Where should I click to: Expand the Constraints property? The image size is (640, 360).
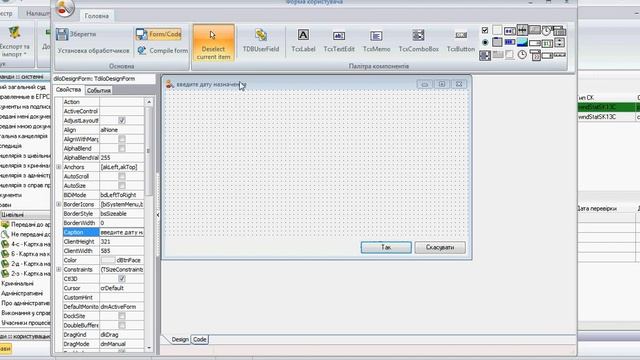[58, 269]
